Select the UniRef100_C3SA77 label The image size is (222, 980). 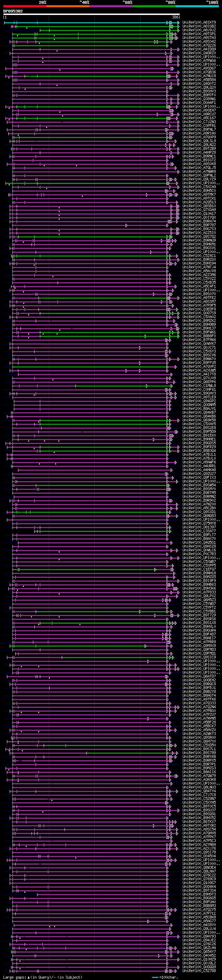[x=199, y=531]
